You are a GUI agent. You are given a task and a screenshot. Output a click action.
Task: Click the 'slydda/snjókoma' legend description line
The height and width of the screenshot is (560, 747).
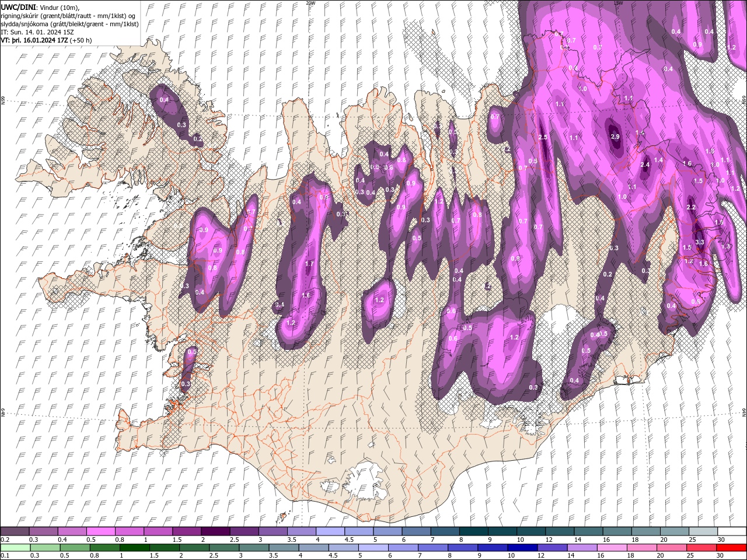pos(69,23)
